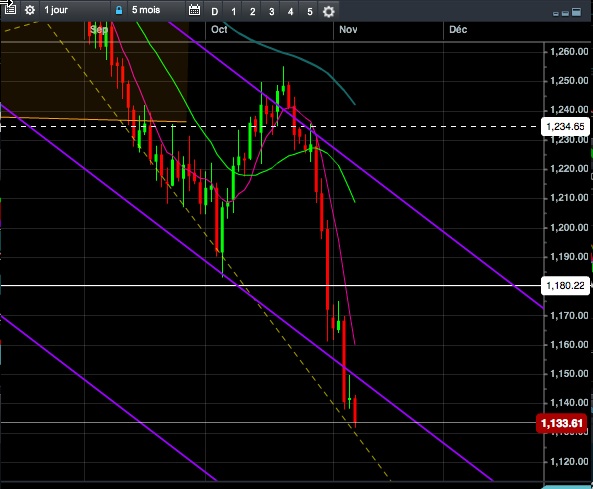
Task: Click the medium chart size icon
Action: click(565, 13)
